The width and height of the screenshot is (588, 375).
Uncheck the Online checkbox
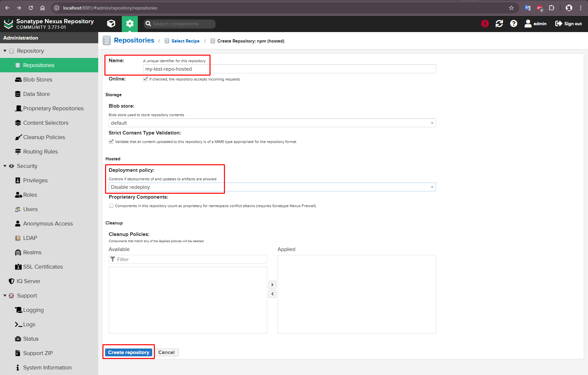coord(145,79)
